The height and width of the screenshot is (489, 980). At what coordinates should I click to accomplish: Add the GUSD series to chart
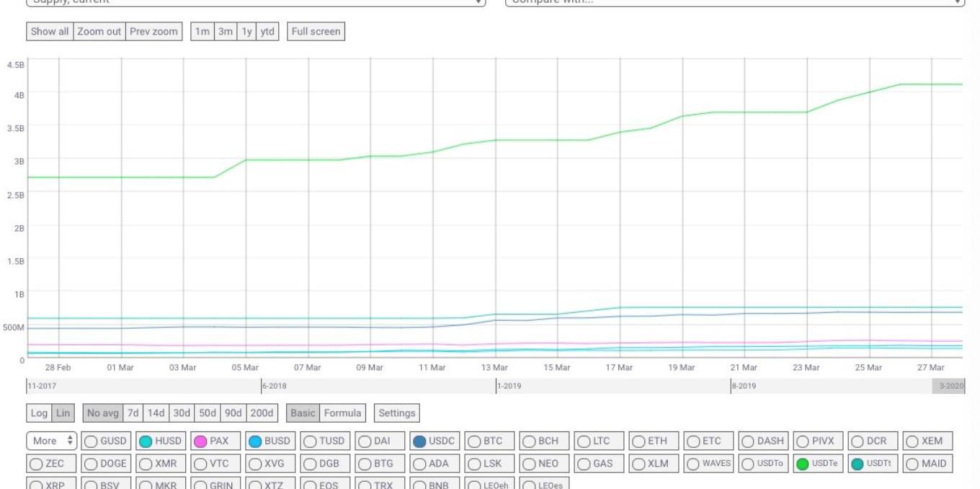click(x=91, y=441)
